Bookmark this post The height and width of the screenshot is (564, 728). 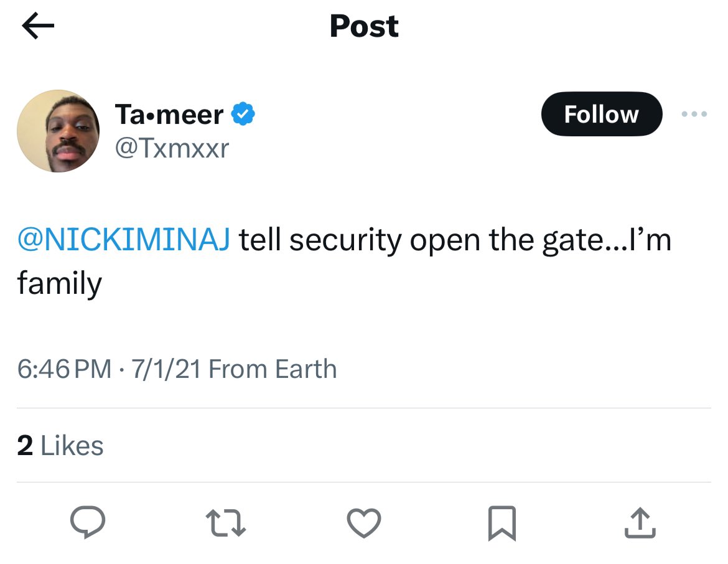502,523
